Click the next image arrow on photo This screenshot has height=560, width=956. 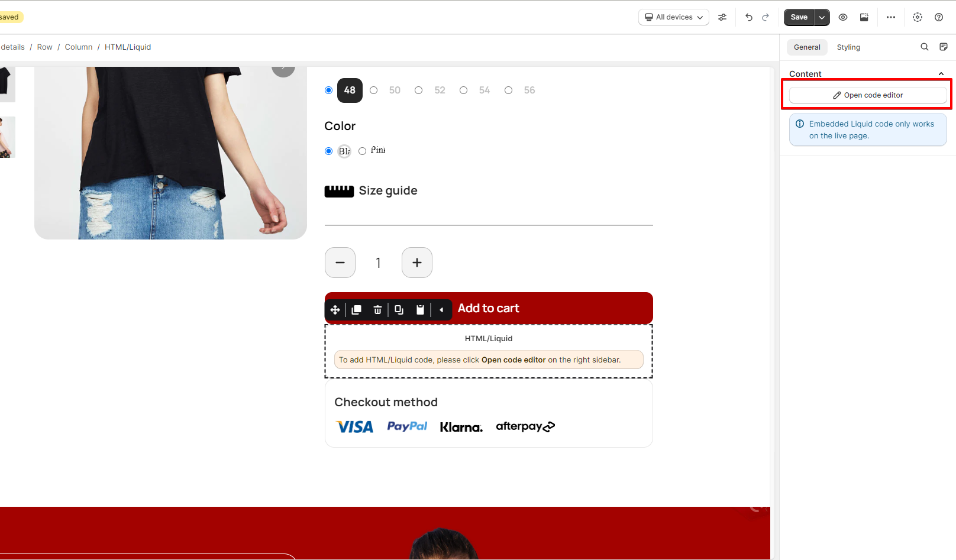pyautogui.click(x=283, y=68)
